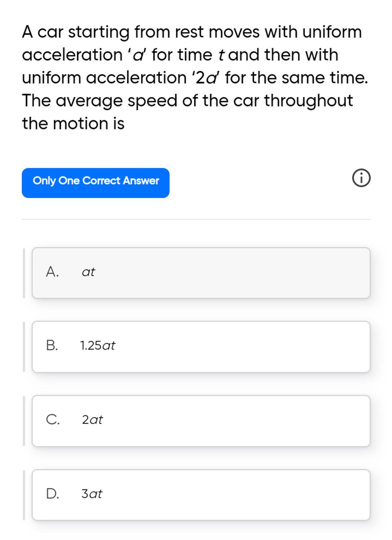392x540 pixels.
Task: Click the label letter 'C' in third option
Action: tap(53, 420)
